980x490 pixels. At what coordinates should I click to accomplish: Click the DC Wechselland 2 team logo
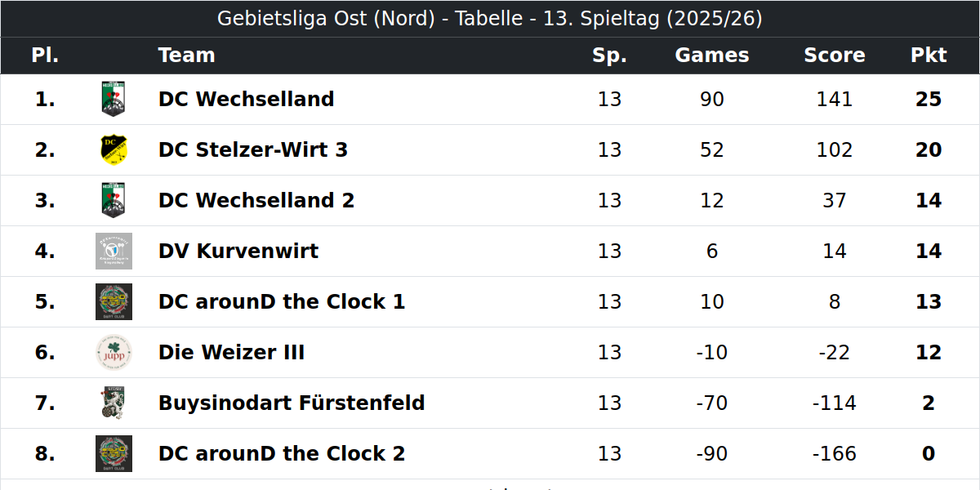(x=114, y=200)
